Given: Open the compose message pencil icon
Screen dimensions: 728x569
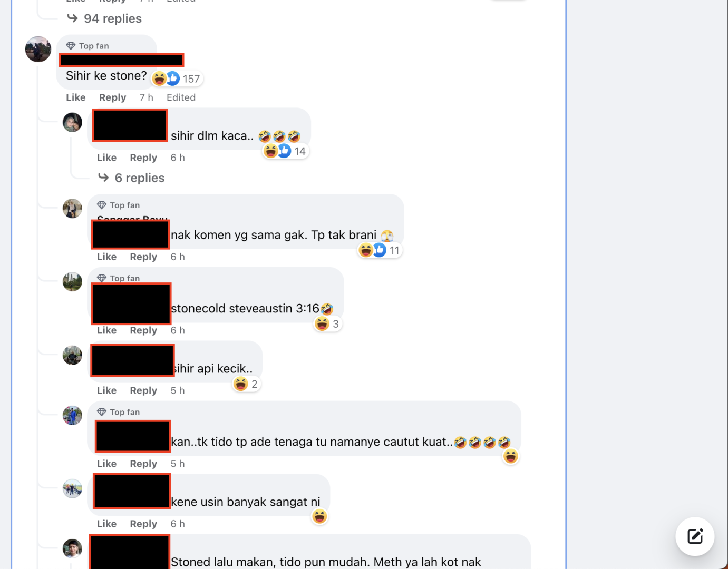Looking at the screenshot, I should tap(695, 536).
